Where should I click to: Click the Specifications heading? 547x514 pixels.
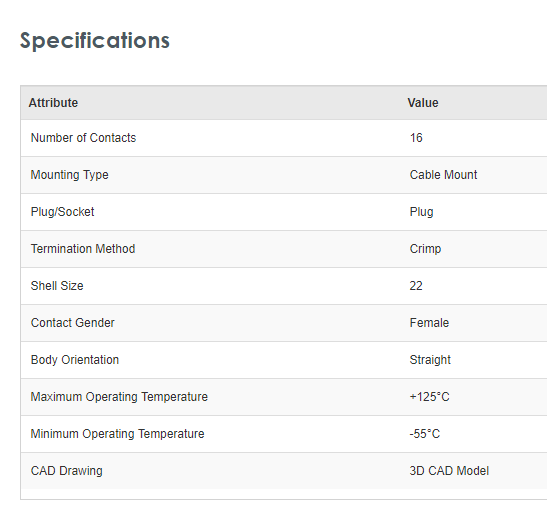pos(95,41)
